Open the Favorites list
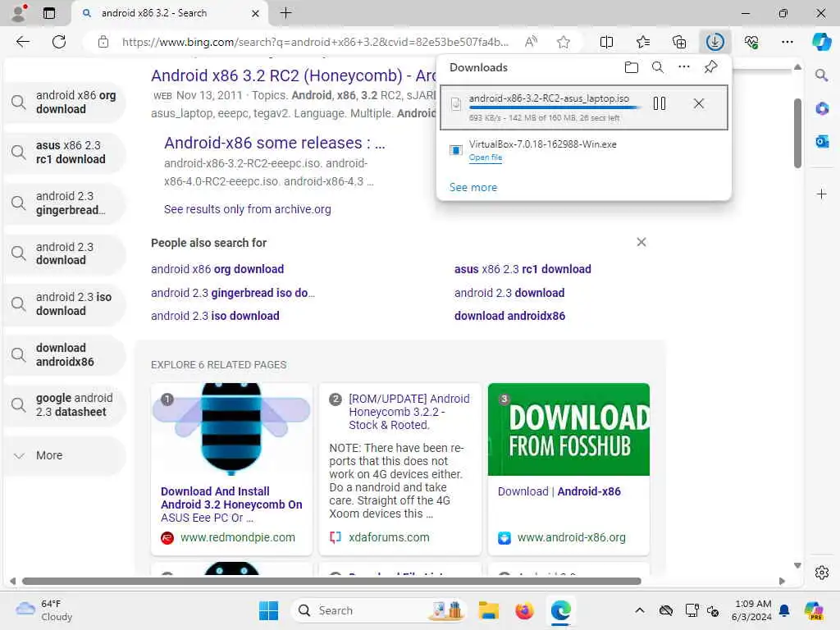This screenshot has width=840, height=630. [643, 42]
